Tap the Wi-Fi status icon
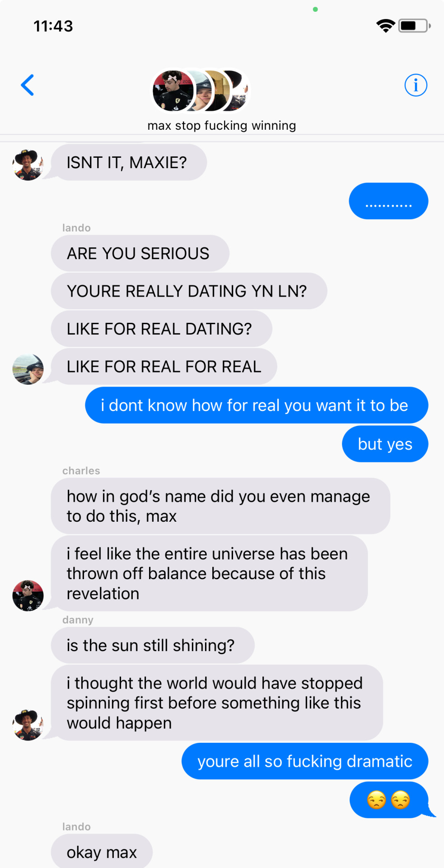This screenshot has width=444, height=868. click(x=385, y=26)
